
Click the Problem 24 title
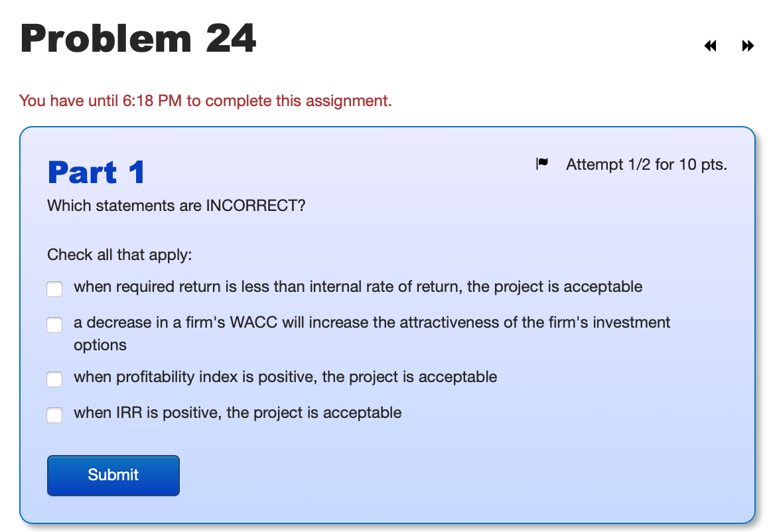click(x=137, y=38)
